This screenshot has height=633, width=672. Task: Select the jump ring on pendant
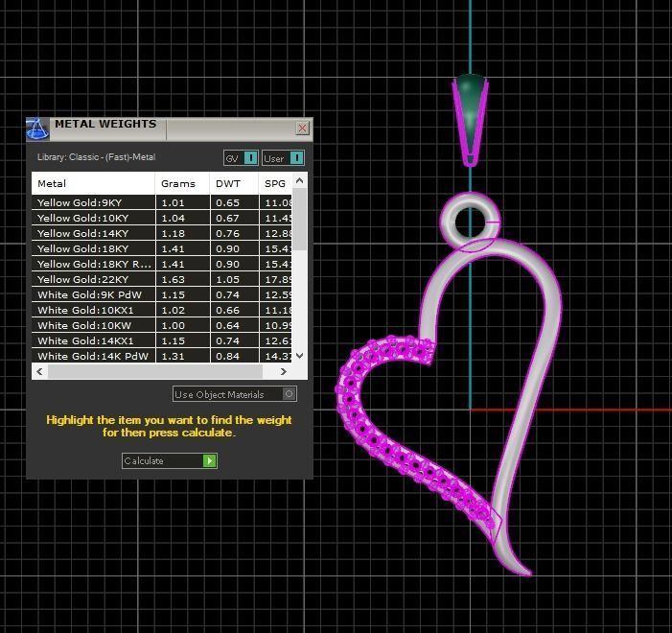[448, 223]
